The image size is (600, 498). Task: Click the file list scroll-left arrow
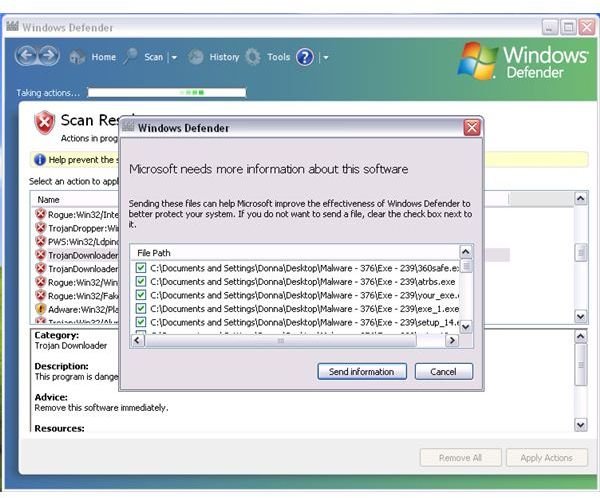click(x=137, y=340)
